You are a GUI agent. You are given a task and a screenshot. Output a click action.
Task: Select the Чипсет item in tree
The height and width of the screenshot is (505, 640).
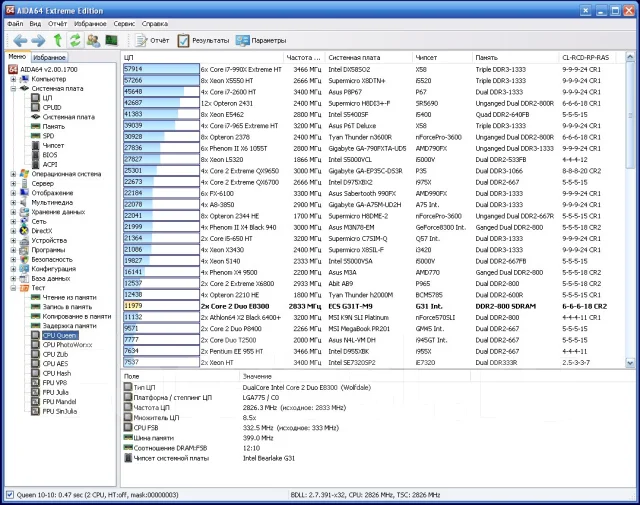(53, 145)
